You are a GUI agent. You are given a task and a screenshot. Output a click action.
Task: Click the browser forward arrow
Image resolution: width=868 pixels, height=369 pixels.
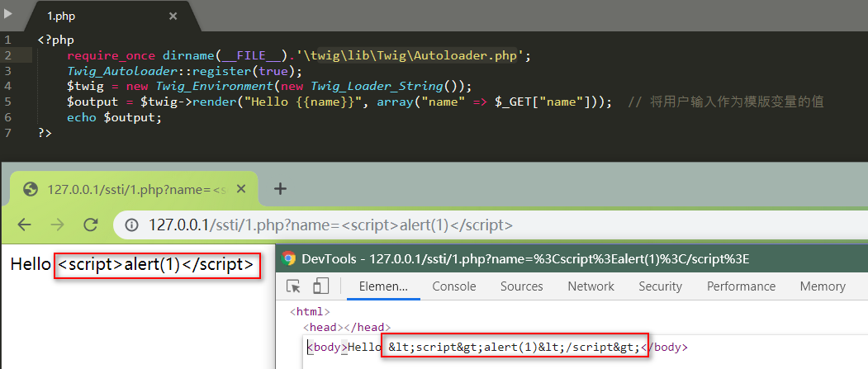click(x=58, y=225)
